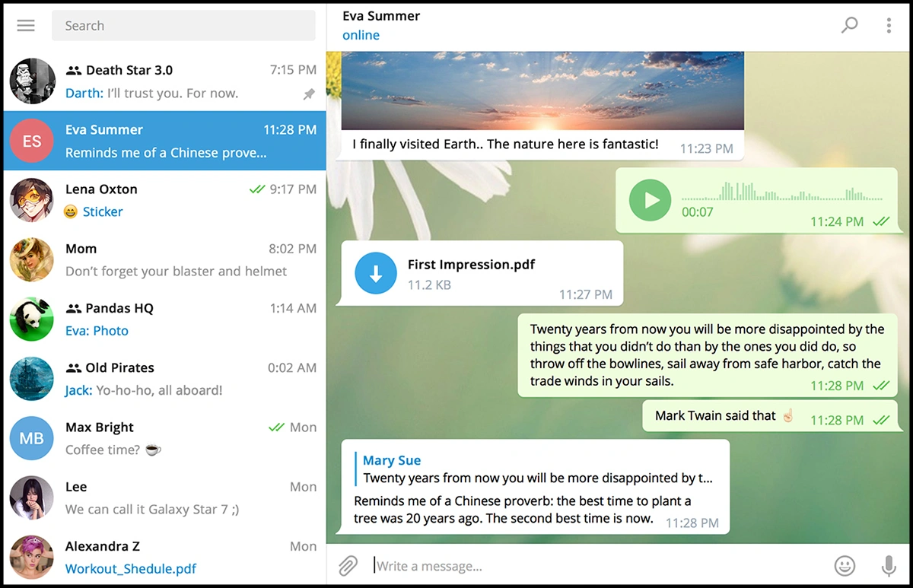913x588 pixels.
Task: Click Max Bright's MB avatar
Action: 32,438
